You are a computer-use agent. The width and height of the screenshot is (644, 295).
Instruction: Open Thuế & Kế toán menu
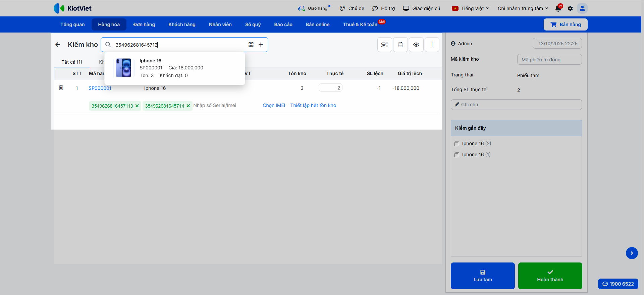360,24
